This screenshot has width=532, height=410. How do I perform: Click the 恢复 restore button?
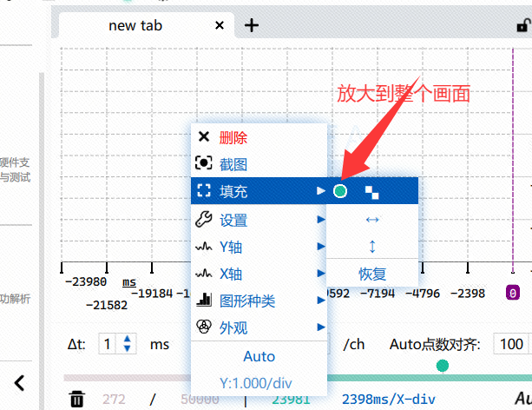pos(372,274)
